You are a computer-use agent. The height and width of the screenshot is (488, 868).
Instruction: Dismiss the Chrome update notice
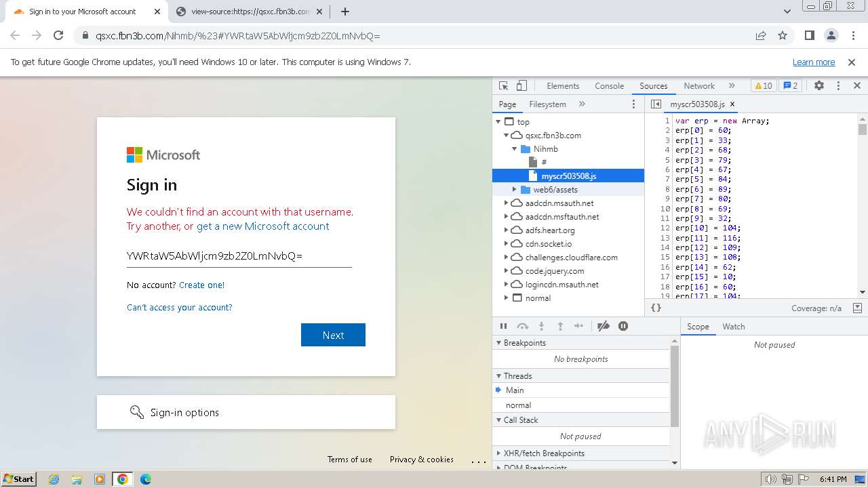click(852, 62)
